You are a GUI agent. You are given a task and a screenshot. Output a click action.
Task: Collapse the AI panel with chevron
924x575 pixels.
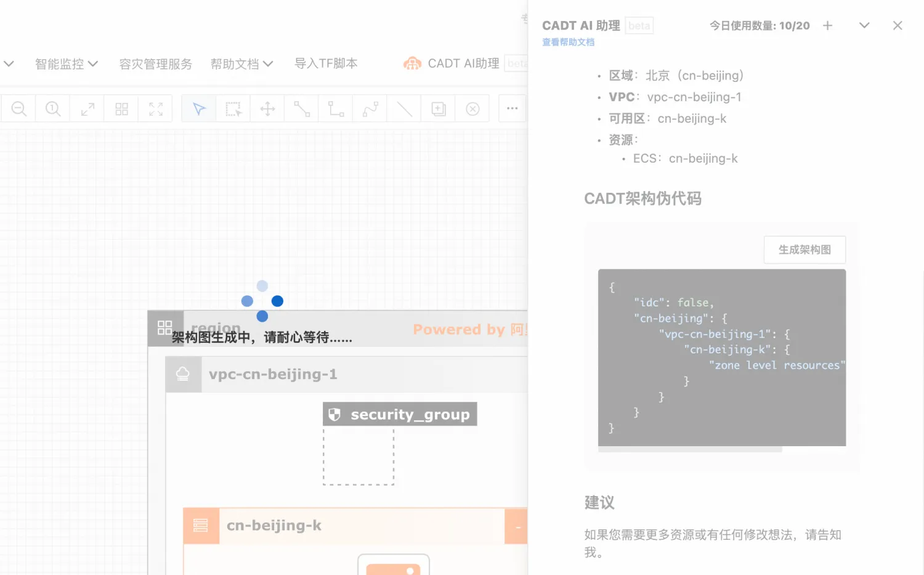coord(864,25)
